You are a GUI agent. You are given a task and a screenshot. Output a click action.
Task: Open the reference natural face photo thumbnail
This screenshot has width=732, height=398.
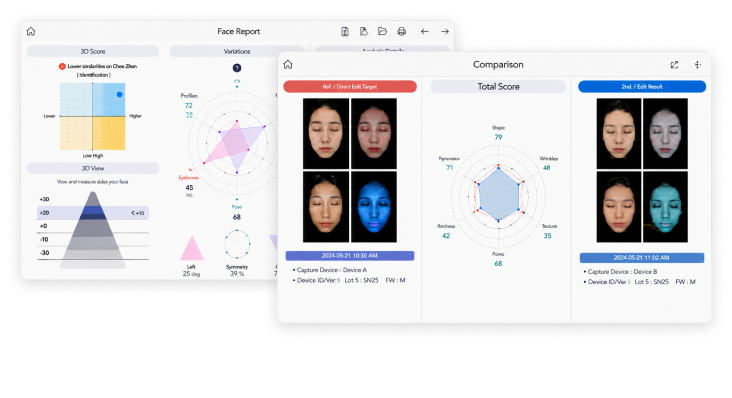[x=326, y=133]
